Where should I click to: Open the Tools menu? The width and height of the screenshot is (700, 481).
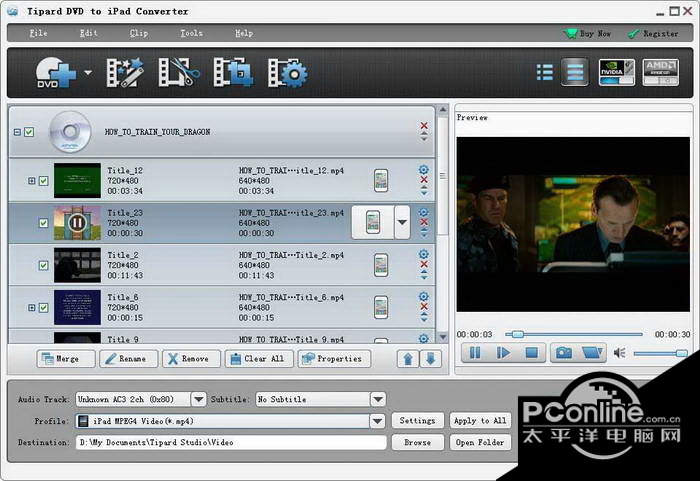[x=191, y=33]
